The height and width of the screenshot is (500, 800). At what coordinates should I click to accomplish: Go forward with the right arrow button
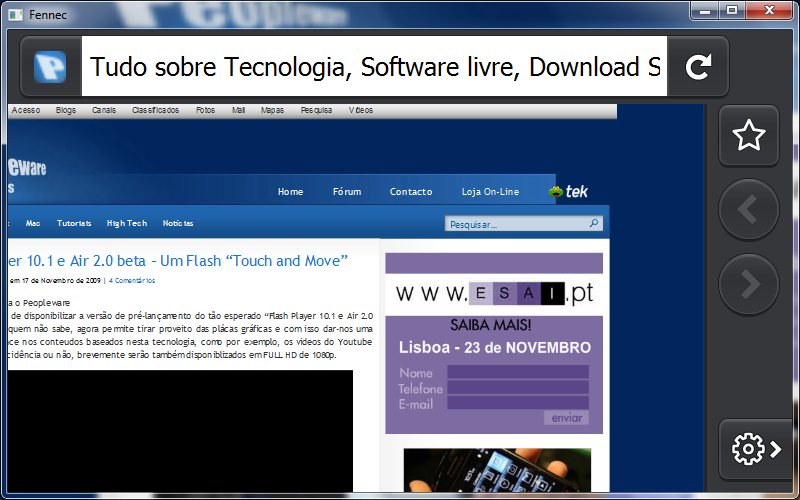coord(748,284)
